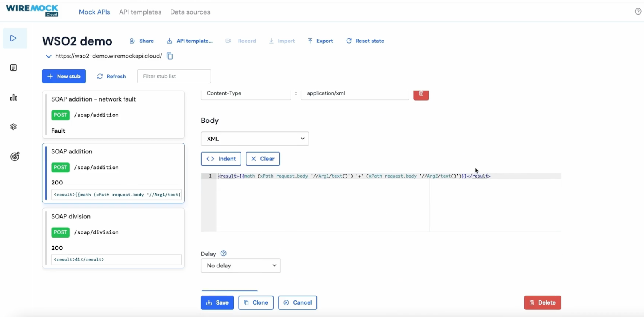Expand the base URL details chevron

click(48, 56)
